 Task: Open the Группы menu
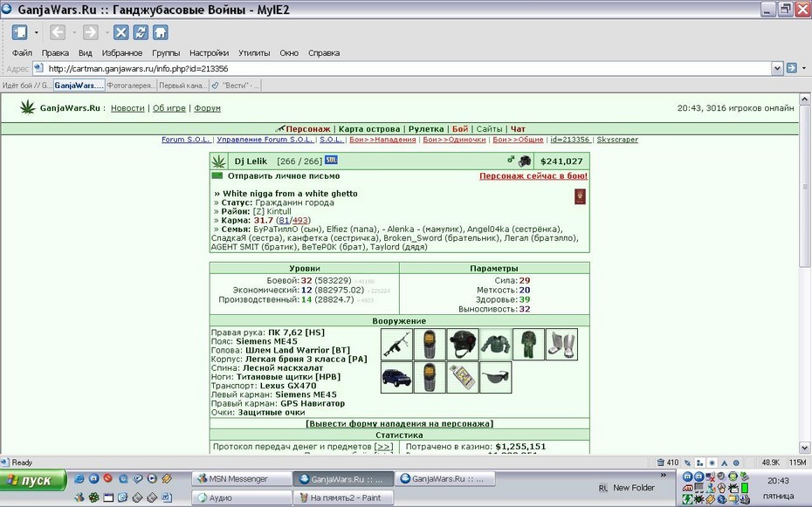click(166, 52)
